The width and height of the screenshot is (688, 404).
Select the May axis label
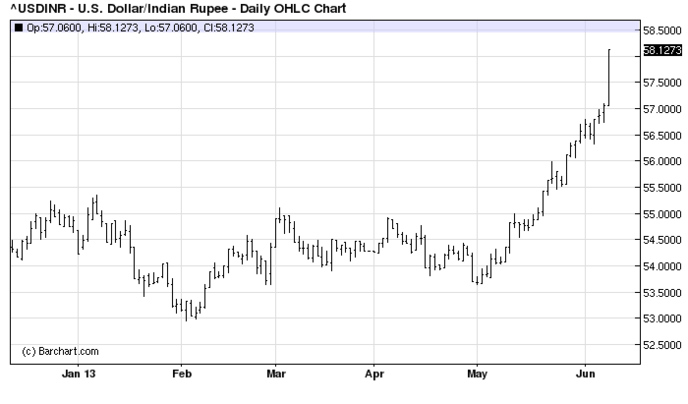477,374
